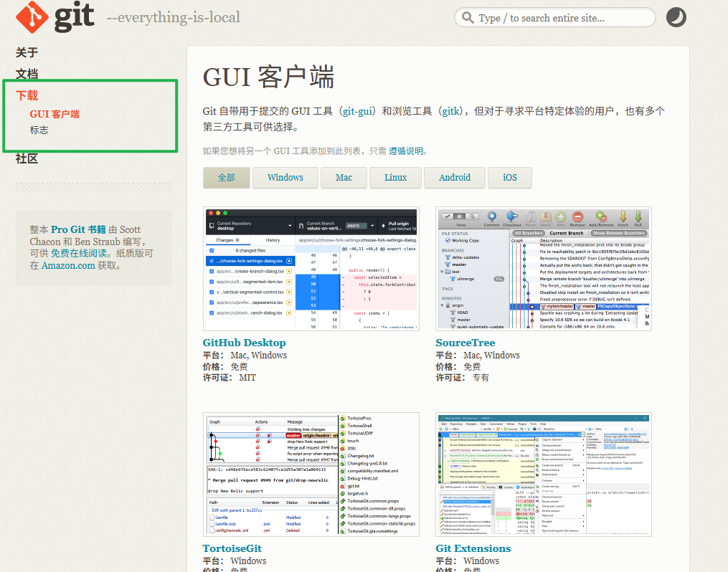Filter GUI clients by iOS
The height and width of the screenshot is (572, 728).
point(510,178)
